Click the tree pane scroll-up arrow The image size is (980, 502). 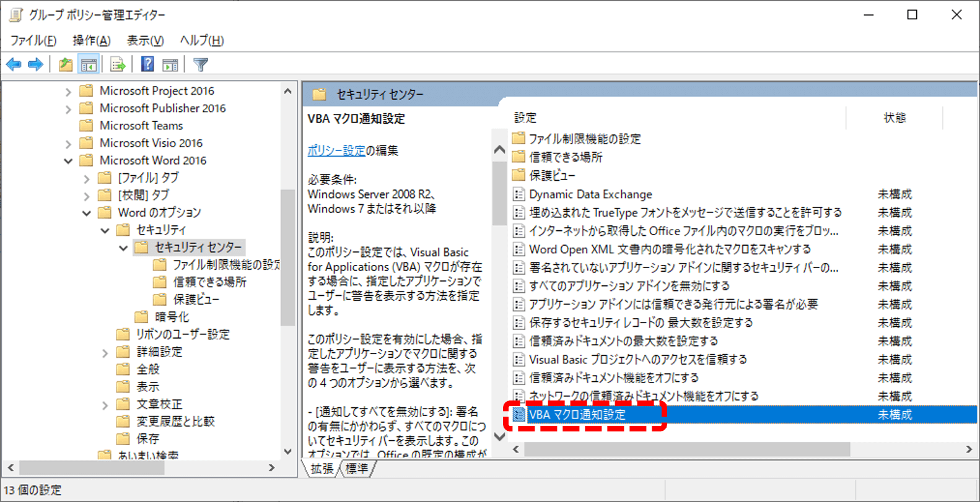pos(287,91)
